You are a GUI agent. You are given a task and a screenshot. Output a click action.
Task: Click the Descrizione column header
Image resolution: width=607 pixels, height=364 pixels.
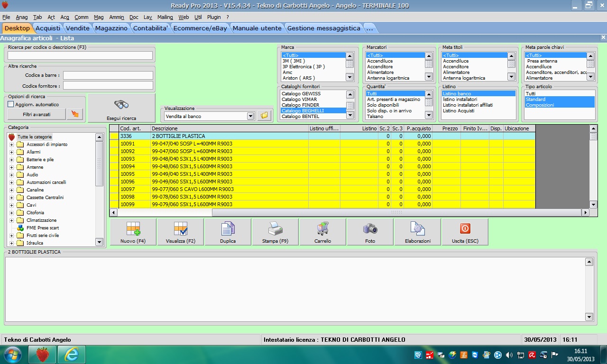230,128
